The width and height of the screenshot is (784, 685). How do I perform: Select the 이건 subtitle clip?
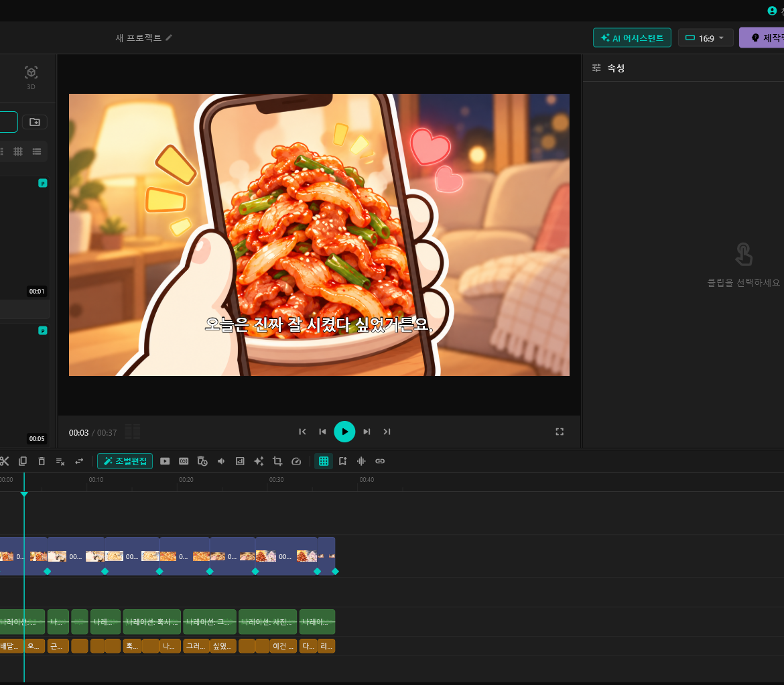click(284, 646)
